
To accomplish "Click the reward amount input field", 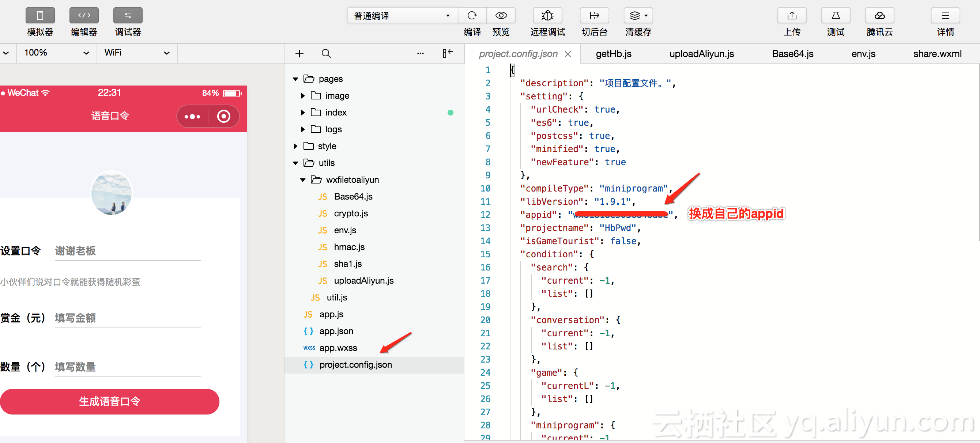I will [x=128, y=318].
